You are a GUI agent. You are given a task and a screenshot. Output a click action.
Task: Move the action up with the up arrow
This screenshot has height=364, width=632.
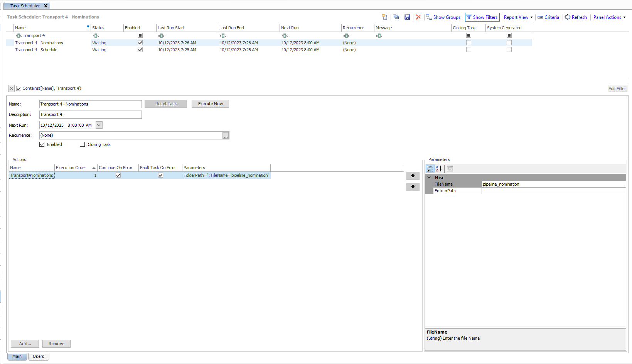pos(413,176)
